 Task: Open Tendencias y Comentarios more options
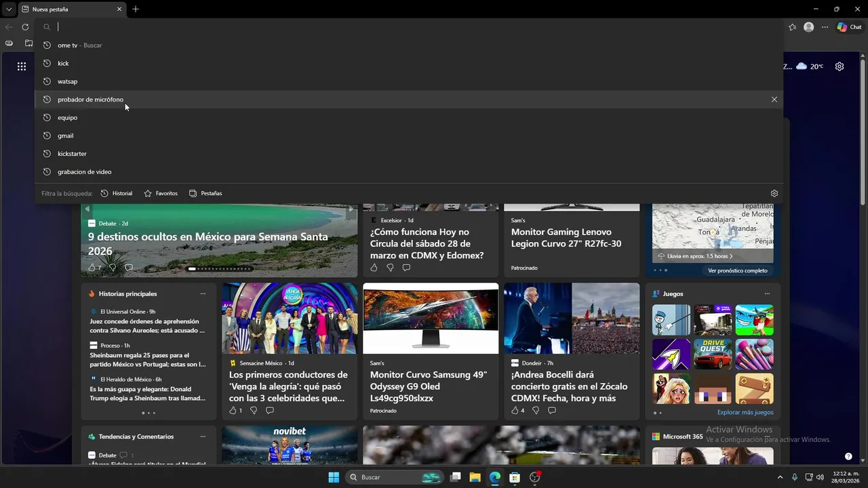tap(203, 436)
